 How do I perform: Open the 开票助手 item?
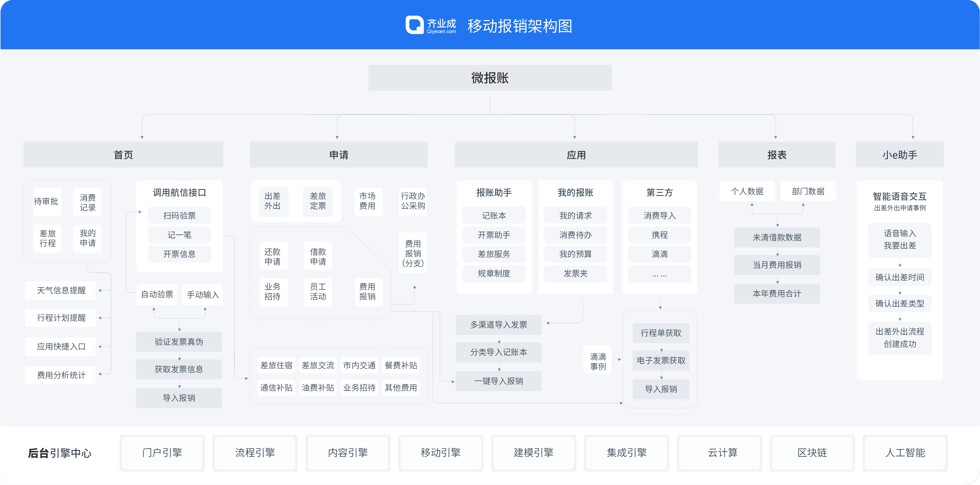pyautogui.click(x=493, y=235)
